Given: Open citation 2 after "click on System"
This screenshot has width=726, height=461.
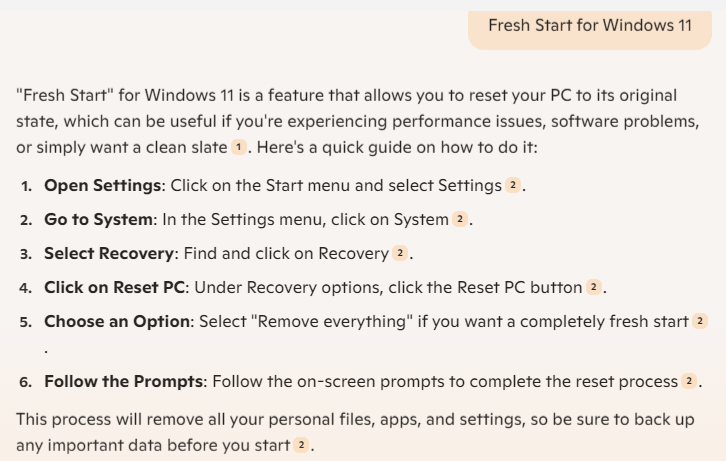Looking at the screenshot, I should point(460,219).
